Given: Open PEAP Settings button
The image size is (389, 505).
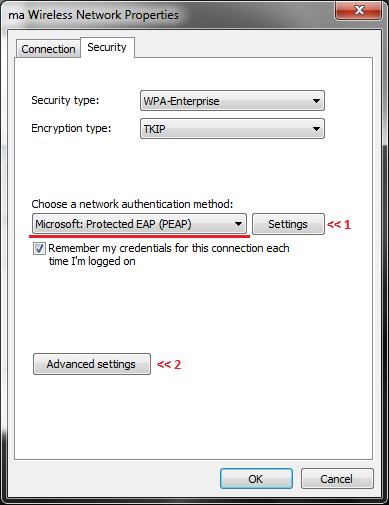Looking at the screenshot, I should [x=288, y=224].
